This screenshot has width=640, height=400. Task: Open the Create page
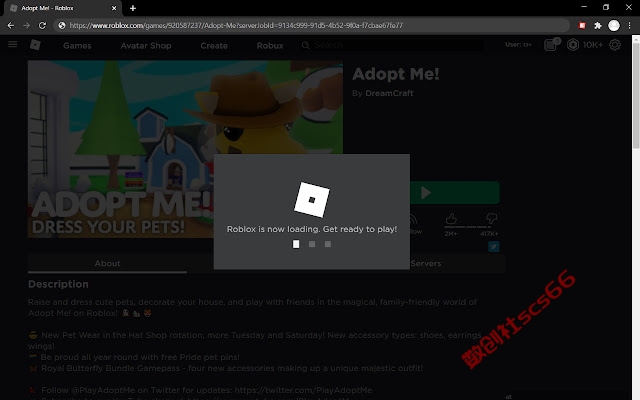pos(214,46)
